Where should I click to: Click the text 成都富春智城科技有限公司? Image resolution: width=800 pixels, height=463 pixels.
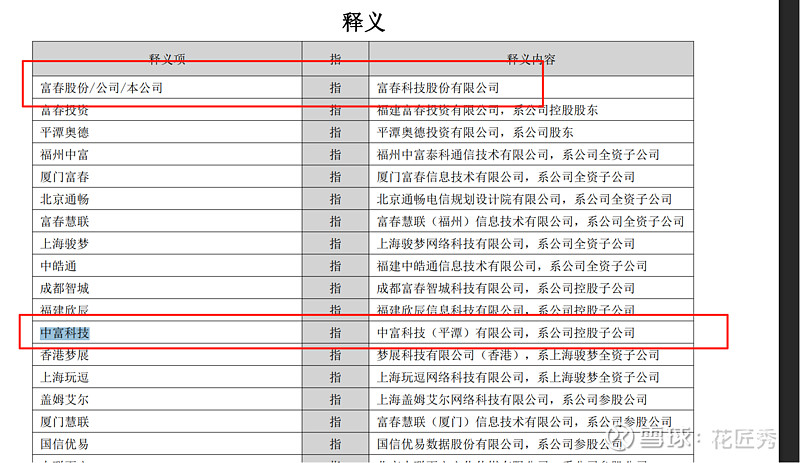click(451, 288)
